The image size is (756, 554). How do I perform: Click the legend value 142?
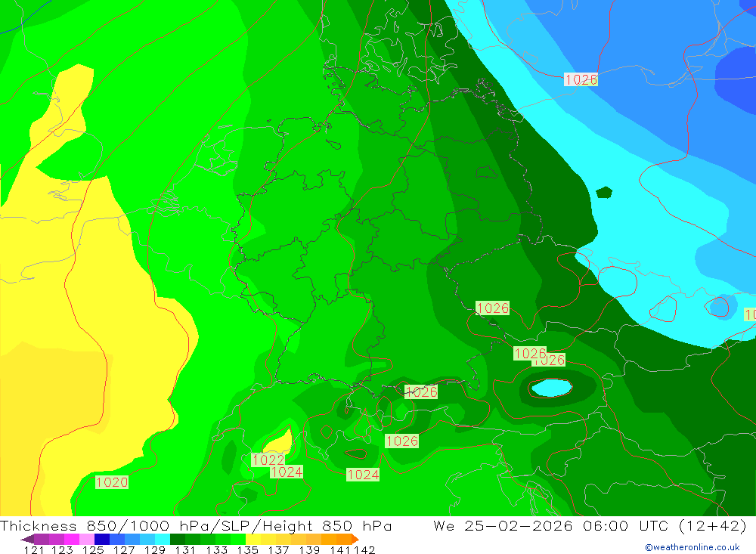coord(364,549)
